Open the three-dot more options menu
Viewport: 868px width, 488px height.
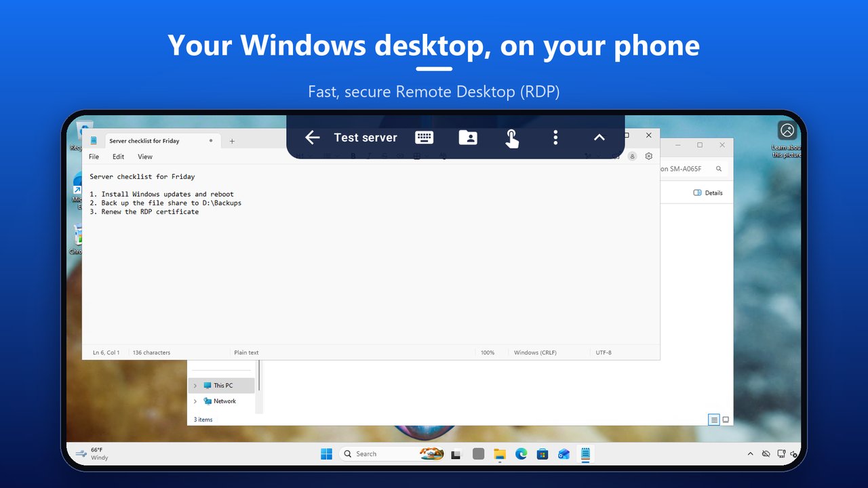(555, 138)
